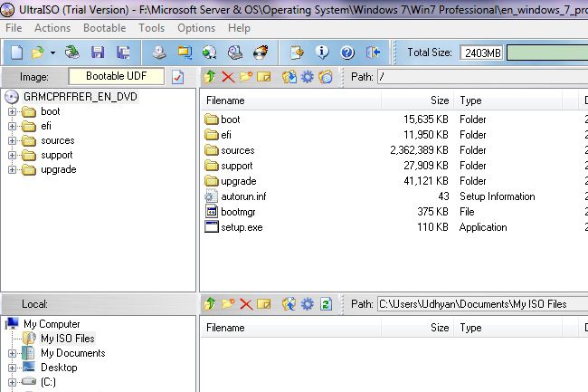Image resolution: width=588 pixels, height=392 pixels.
Task: Select the setup.exe file in the list
Action: tap(242, 227)
